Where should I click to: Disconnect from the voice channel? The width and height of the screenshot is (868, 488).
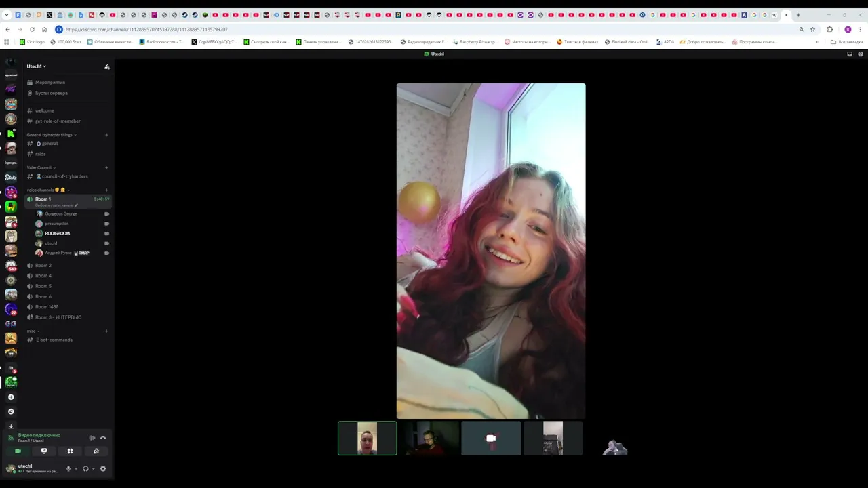(103, 438)
